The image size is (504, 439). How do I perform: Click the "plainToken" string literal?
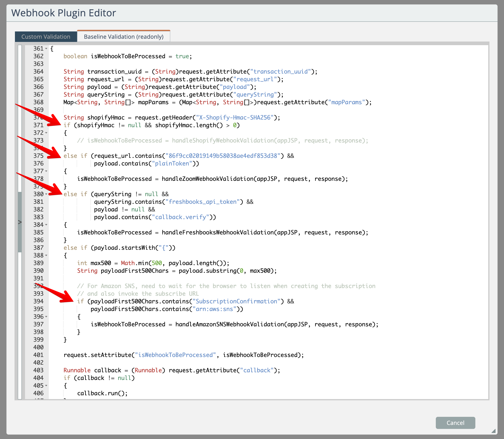click(172, 163)
